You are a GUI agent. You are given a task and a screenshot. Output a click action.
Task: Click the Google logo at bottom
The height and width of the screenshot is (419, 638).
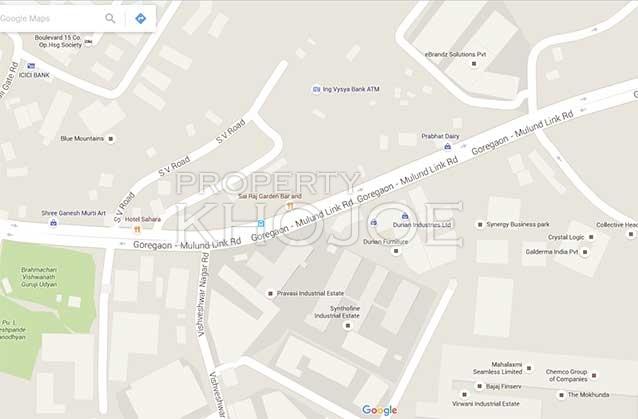379,410
